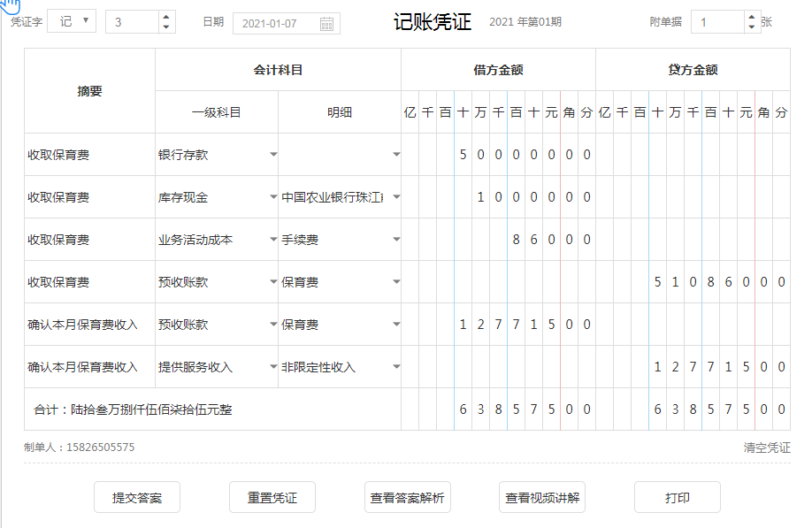Open empty detail dropdown for 银行存款 row
812x528 pixels.
[x=396, y=155]
